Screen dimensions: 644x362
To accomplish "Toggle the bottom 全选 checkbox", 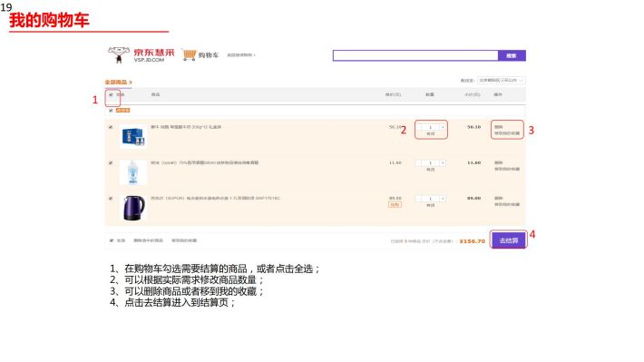I will coord(112,240).
